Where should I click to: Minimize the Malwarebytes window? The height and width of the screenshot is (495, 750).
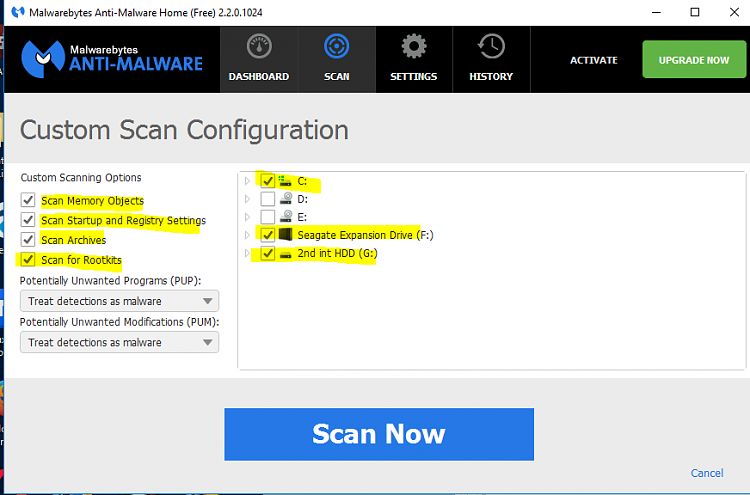click(656, 12)
